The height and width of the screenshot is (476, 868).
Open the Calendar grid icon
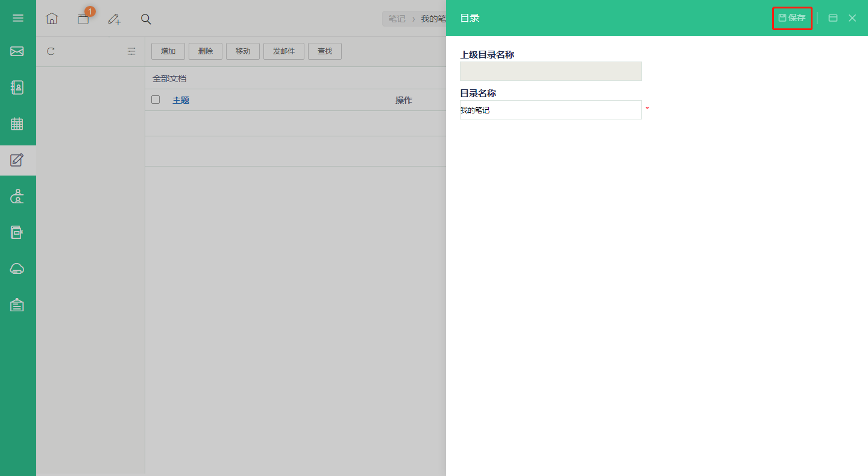pos(17,124)
